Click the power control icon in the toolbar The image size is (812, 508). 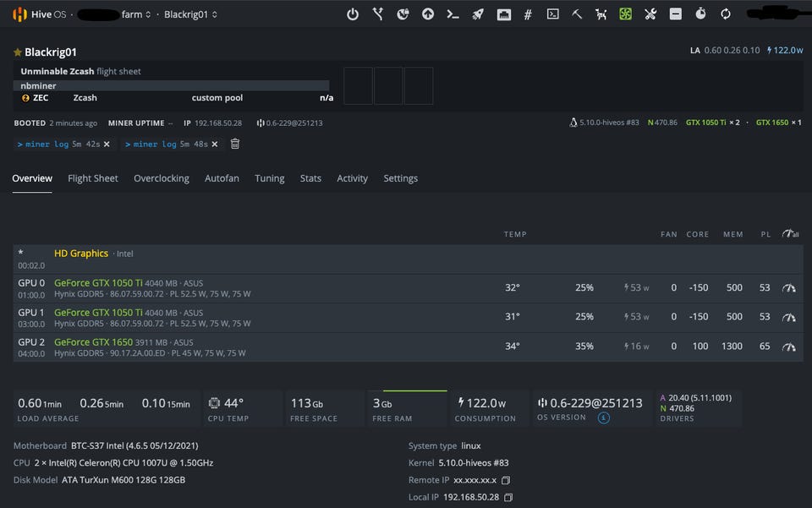click(353, 14)
